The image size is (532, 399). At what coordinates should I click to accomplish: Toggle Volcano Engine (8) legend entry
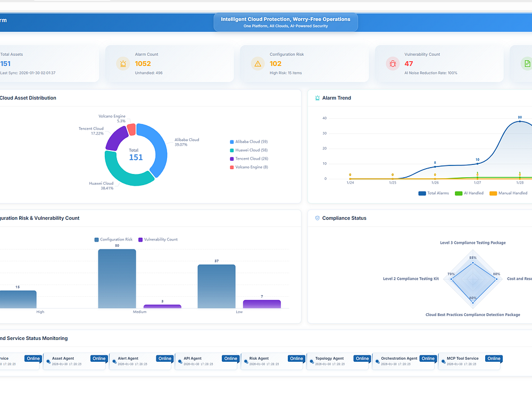248,167
